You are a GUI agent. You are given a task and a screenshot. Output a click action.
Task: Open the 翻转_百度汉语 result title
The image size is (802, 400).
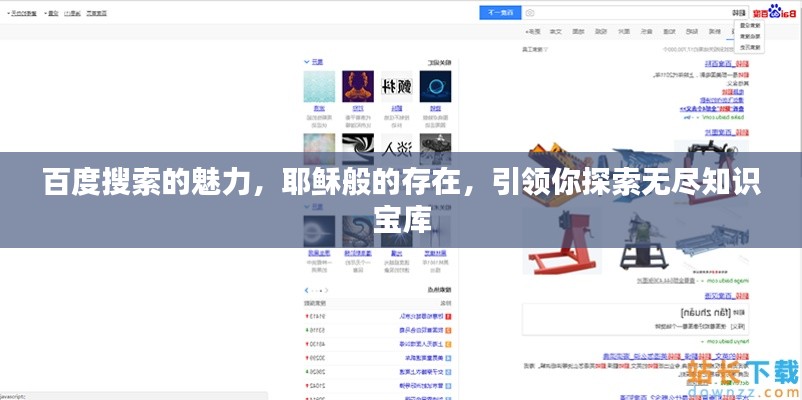coord(727,296)
